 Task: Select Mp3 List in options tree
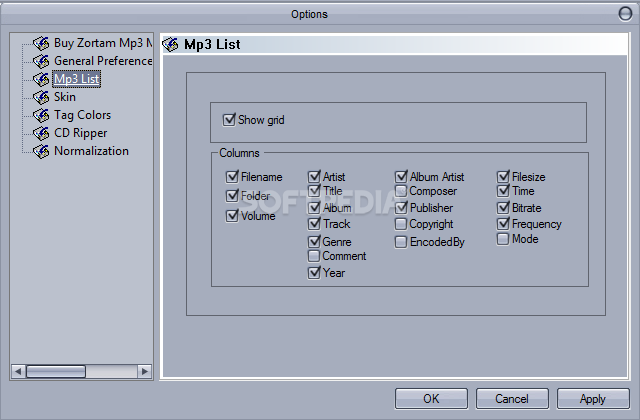(x=76, y=79)
